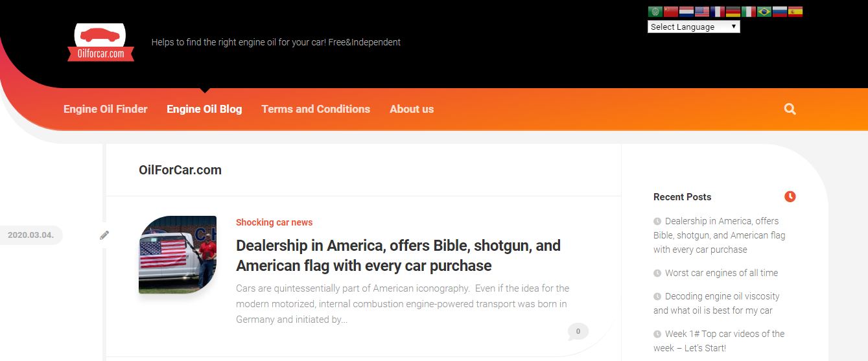Open the Terms and Conditions page

coord(316,109)
